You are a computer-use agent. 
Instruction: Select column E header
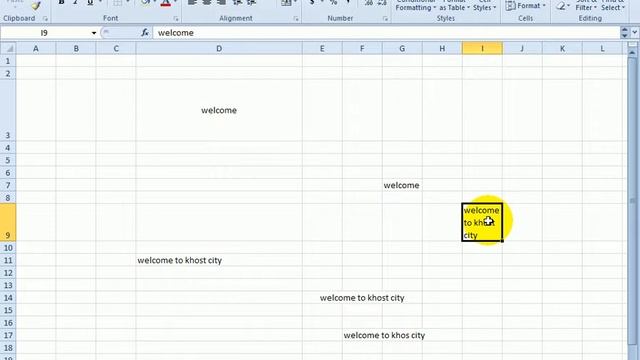(322, 49)
